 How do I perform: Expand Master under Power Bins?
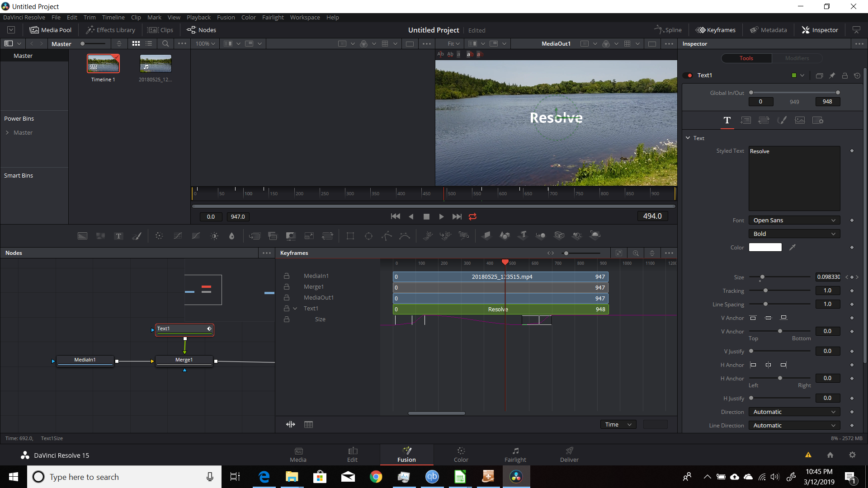pos(7,132)
